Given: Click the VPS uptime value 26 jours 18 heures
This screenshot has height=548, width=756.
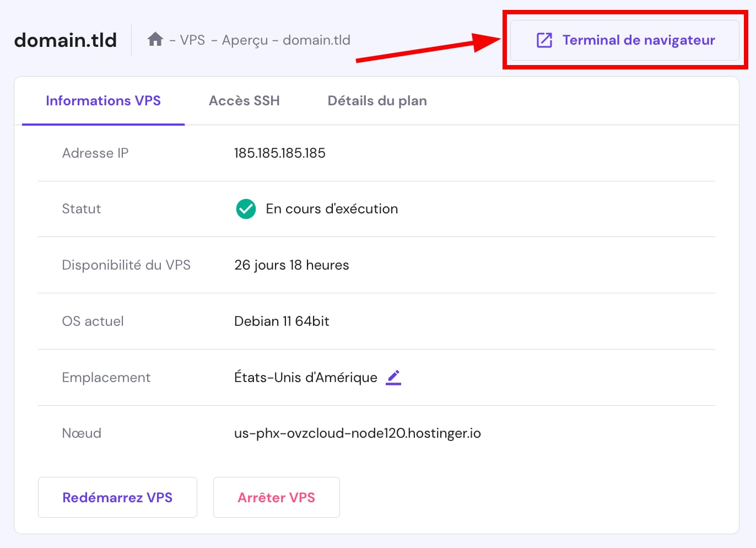Looking at the screenshot, I should 291,265.
